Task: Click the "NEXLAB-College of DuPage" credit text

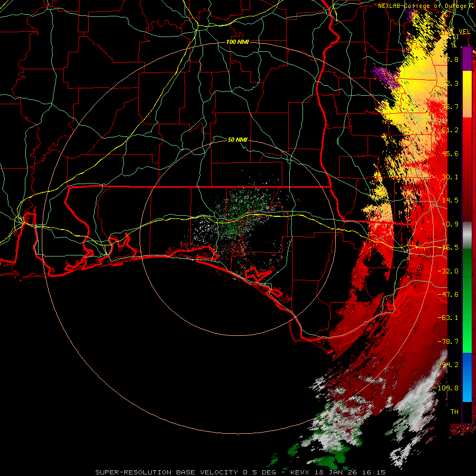Action: (x=422, y=6)
